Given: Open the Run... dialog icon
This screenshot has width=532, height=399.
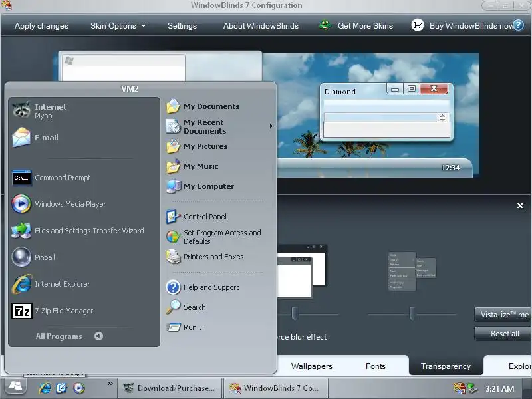Looking at the screenshot, I should point(173,327).
